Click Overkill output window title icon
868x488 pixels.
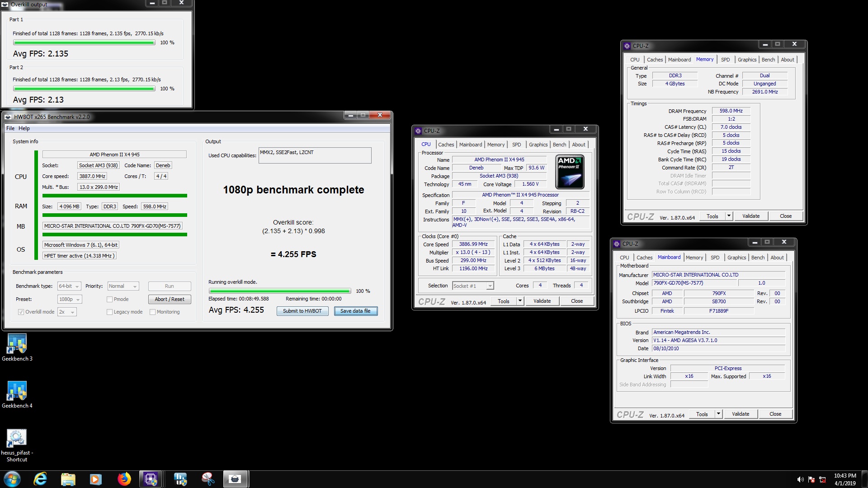pyautogui.click(x=5, y=5)
